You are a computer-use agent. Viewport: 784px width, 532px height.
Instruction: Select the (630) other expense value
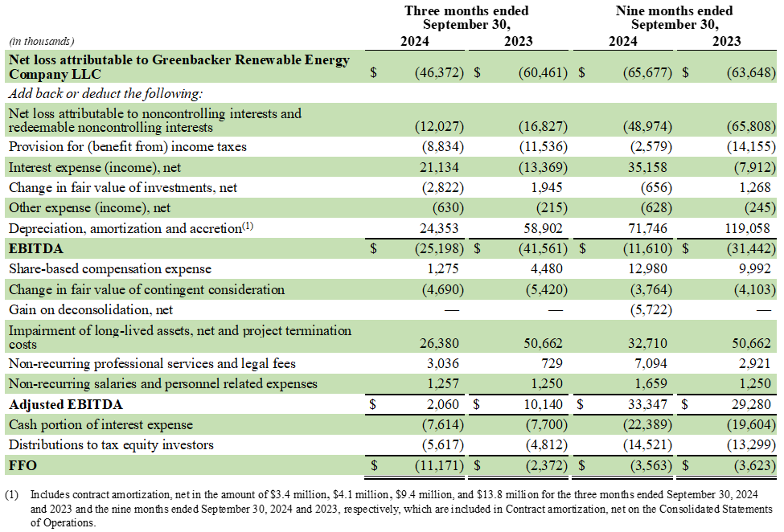click(x=448, y=208)
